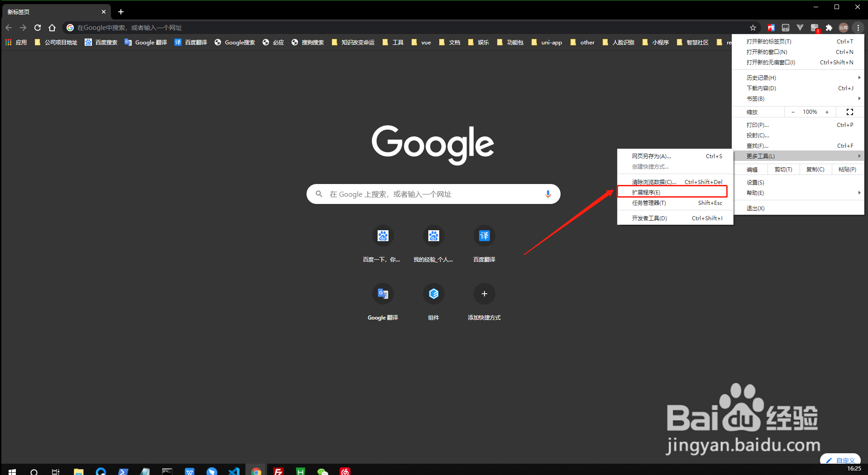Open the 小程序 bookmarks folder
The height and width of the screenshot is (475, 868).
(x=656, y=42)
